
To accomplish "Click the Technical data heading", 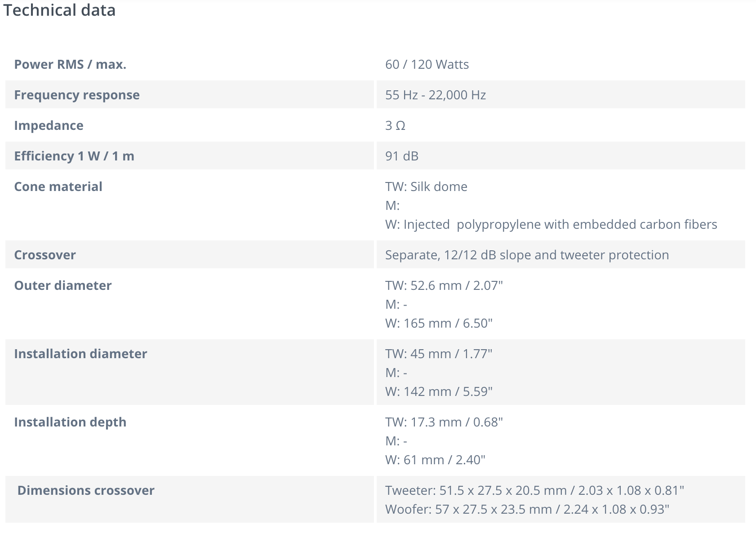I will (59, 10).
